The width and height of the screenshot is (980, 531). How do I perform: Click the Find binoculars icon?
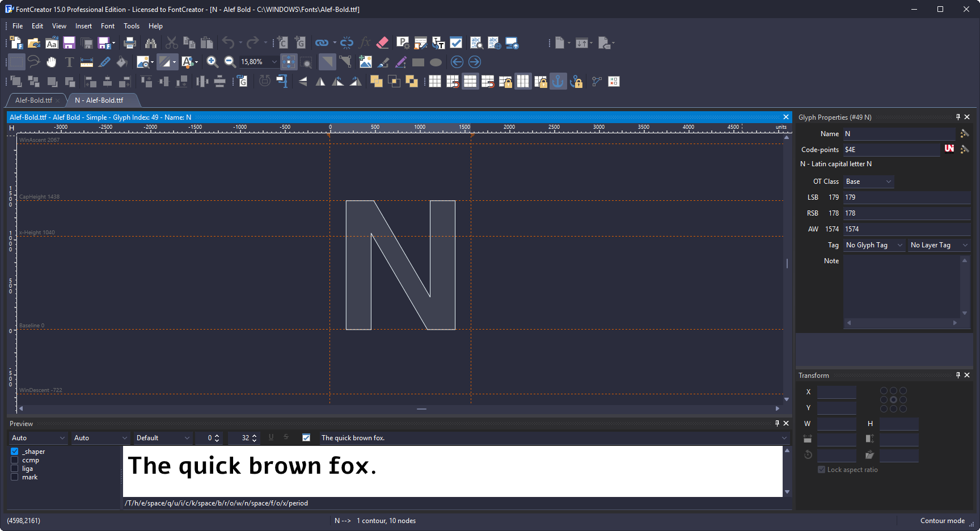tap(150, 43)
